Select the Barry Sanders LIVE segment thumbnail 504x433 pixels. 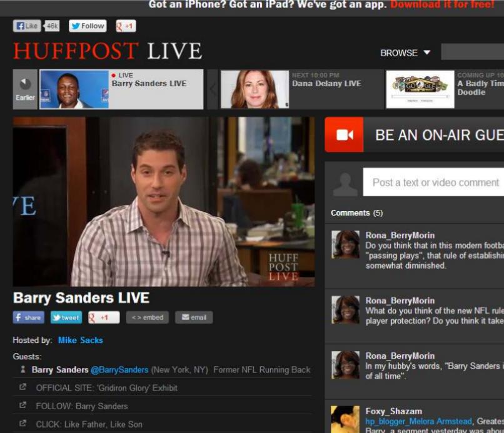coord(74,89)
